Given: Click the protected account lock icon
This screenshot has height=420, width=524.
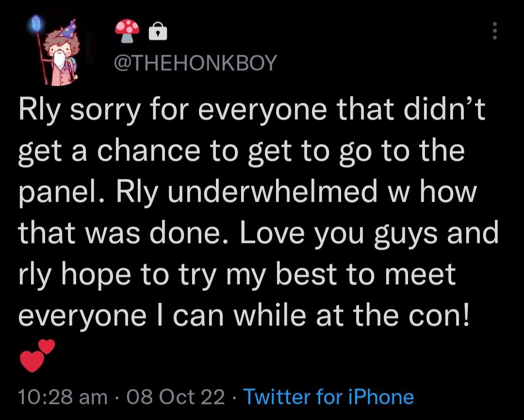Looking at the screenshot, I should [x=157, y=32].
